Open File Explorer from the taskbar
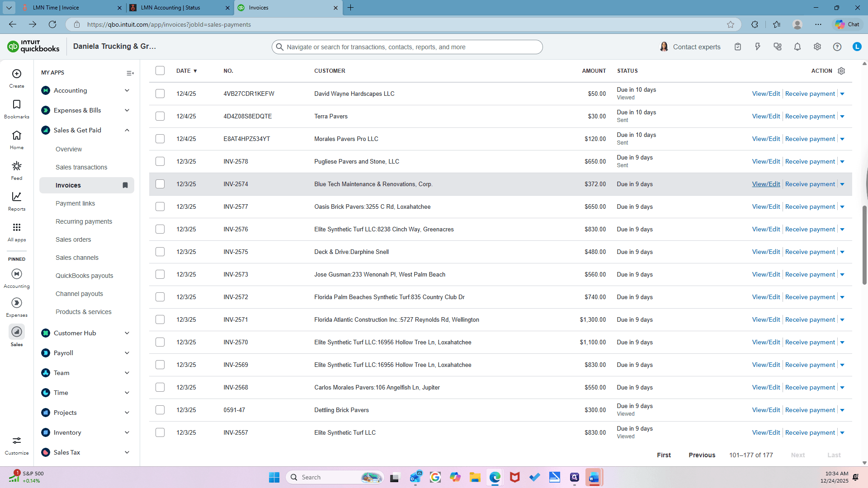The height and width of the screenshot is (488, 868). click(475, 477)
